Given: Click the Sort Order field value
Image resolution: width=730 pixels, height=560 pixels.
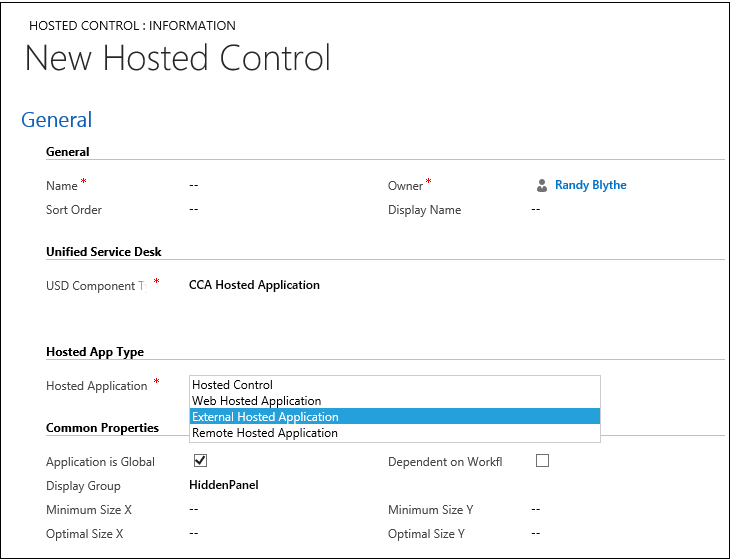Looking at the screenshot, I should (x=194, y=209).
